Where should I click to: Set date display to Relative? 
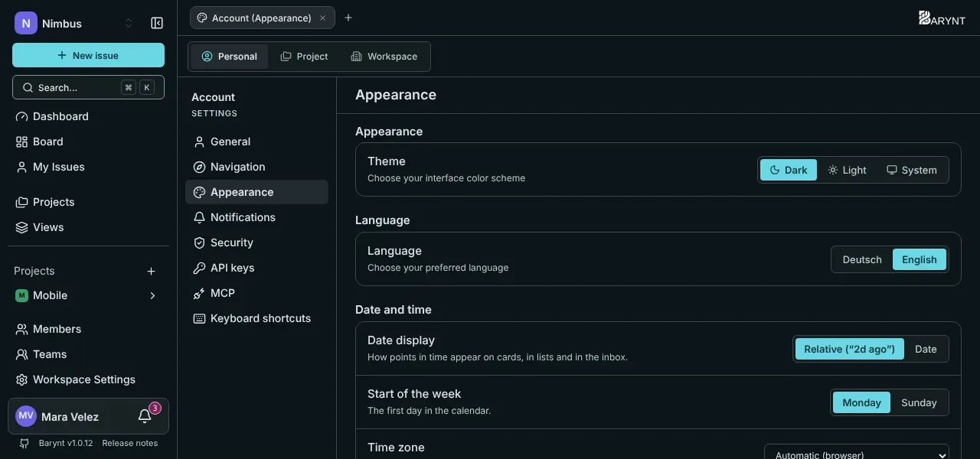[849, 349]
